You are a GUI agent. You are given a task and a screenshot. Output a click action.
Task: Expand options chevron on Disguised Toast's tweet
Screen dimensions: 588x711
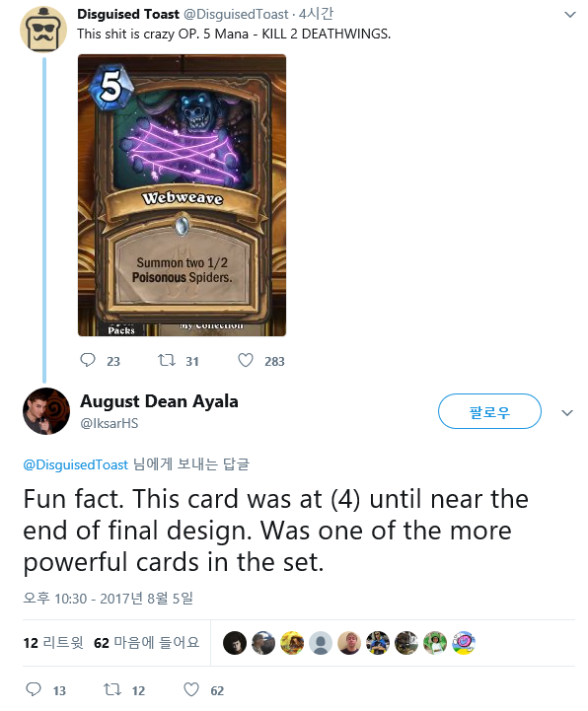coord(569,15)
